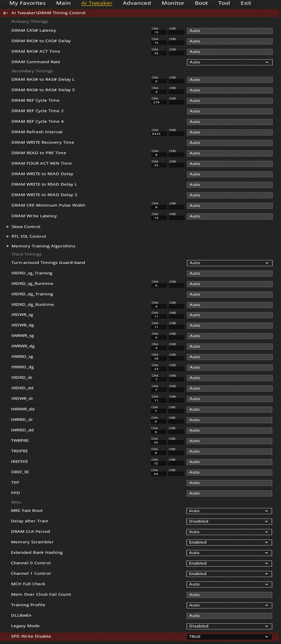Select the TWRPRE value field
Screen dimensions: 281x644
pyautogui.click(x=229, y=441)
